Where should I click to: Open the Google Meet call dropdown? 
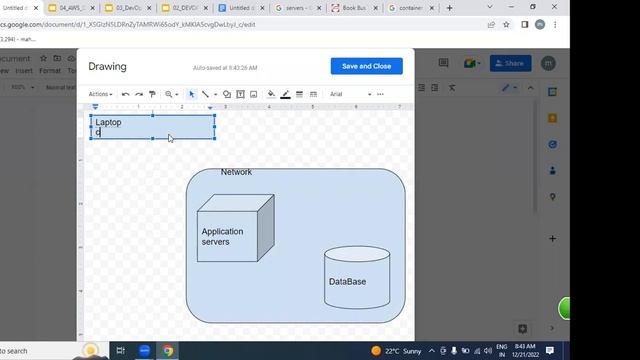(x=472, y=63)
